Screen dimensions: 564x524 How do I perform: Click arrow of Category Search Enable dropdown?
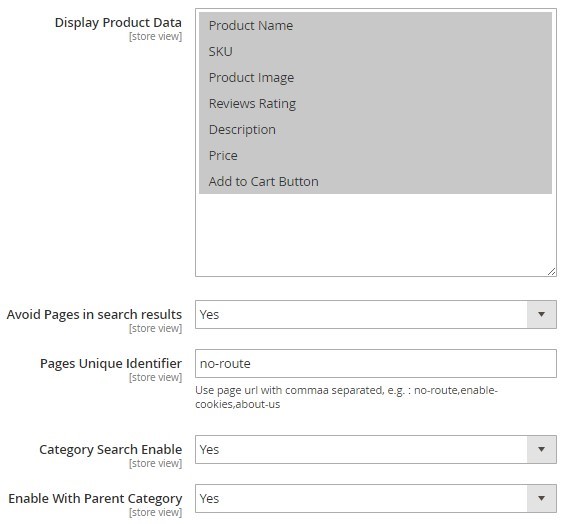[541, 449]
